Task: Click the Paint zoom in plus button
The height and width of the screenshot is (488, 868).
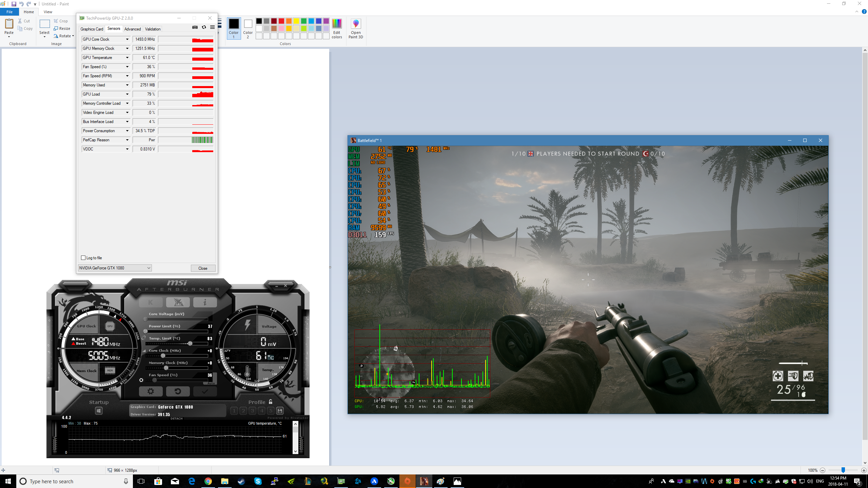Action: tap(864, 470)
